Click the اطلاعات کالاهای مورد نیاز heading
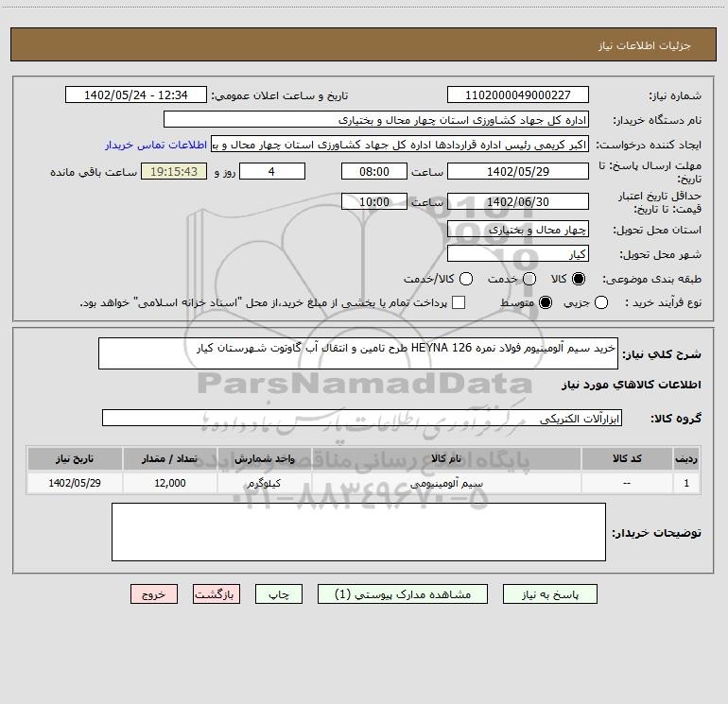This screenshot has width=728, height=704. point(632,385)
